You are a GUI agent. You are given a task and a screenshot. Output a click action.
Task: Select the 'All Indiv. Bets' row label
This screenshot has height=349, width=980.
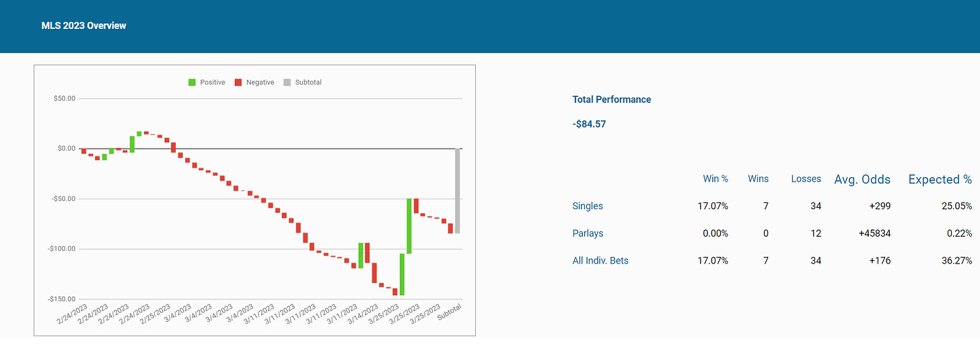tap(600, 260)
